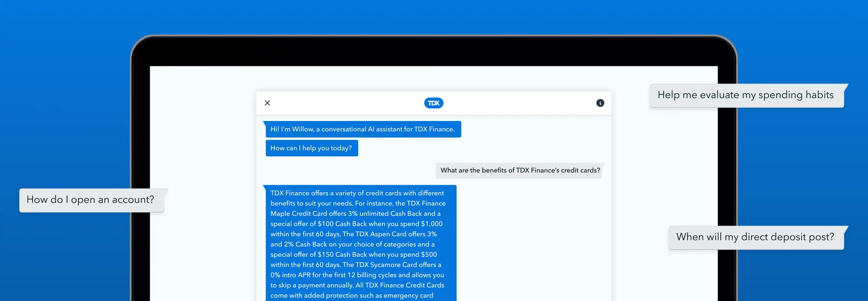Screen dimensions: 868x301
Task: Click the word "Willow" in the greeting
Action: (x=302, y=129)
